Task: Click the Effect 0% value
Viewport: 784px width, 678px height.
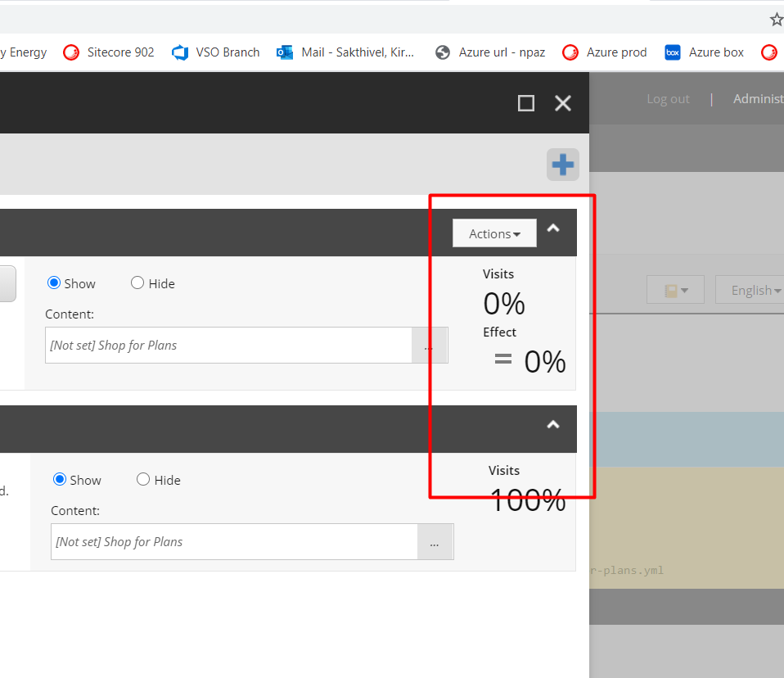Action: coord(545,362)
